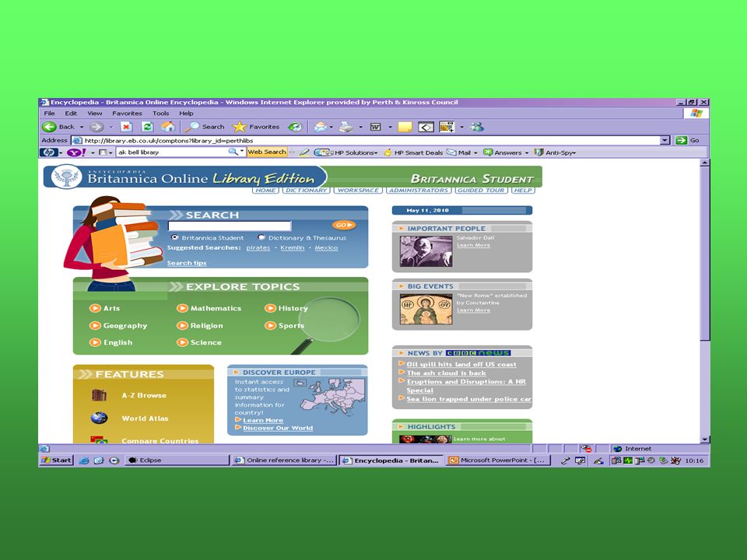Open the DICTIONARY tab on Britannica

click(x=307, y=190)
